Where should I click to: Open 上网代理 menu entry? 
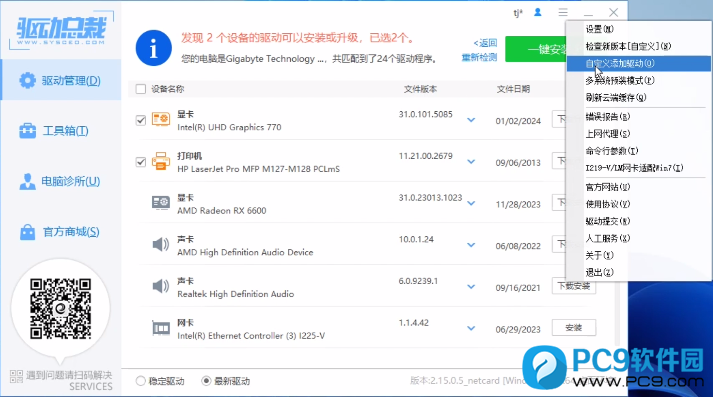638,134
